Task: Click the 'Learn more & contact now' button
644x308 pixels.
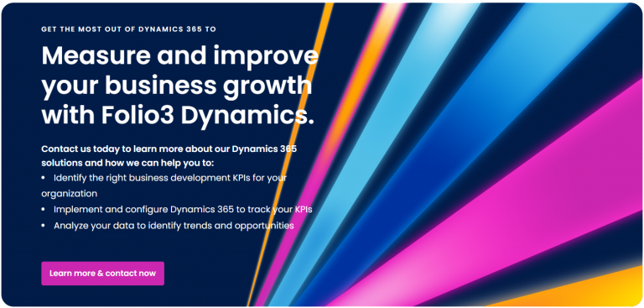Action: click(102, 274)
